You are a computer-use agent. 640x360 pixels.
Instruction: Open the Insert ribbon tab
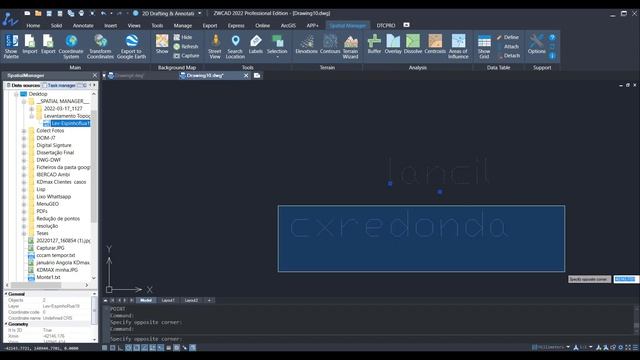pyautogui.click(x=110, y=25)
